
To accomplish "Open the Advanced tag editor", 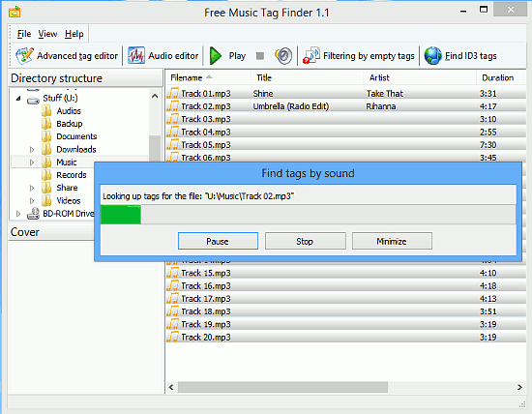I will 67,56.
